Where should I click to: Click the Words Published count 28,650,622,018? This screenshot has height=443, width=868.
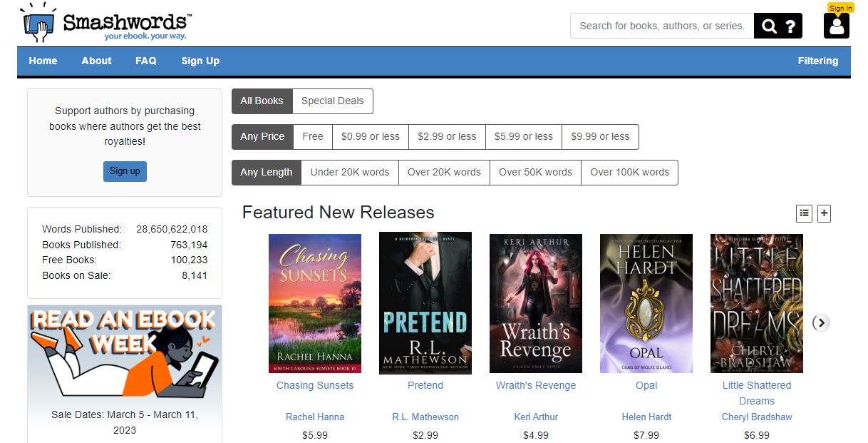(x=172, y=230)
